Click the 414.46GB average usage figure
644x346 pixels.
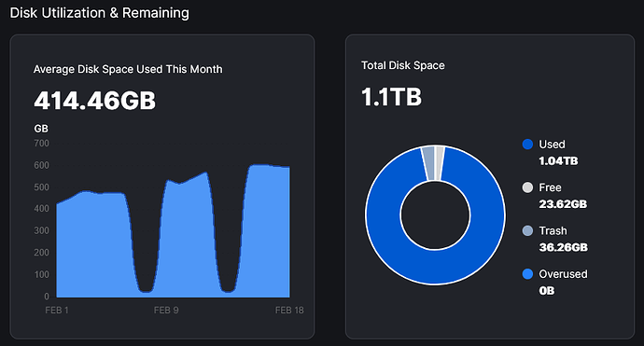pyautogui.click(x=95, y=101)
